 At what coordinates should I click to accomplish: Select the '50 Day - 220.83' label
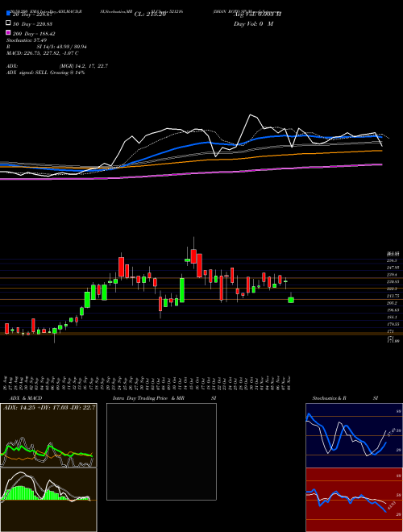tap(32, 23)
